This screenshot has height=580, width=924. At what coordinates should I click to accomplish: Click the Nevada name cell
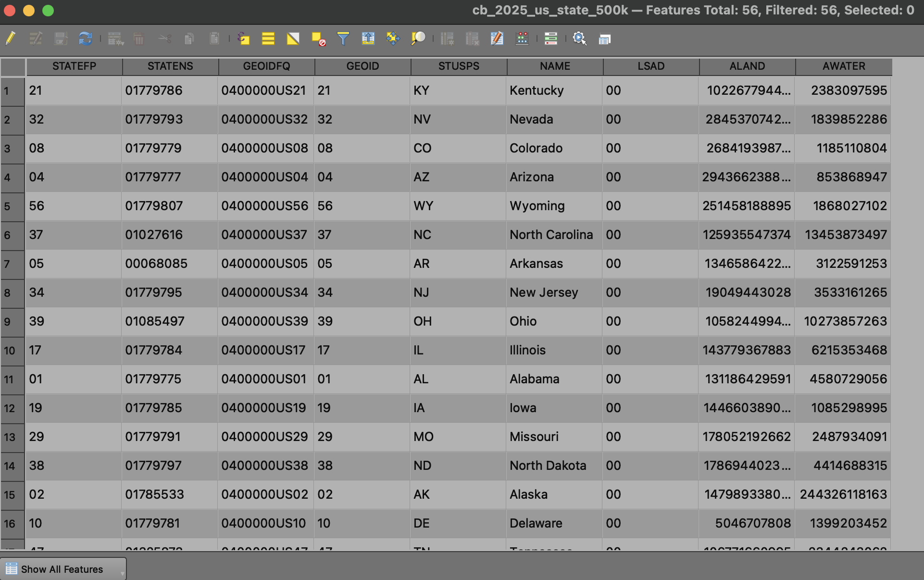(x=554, y=119)
